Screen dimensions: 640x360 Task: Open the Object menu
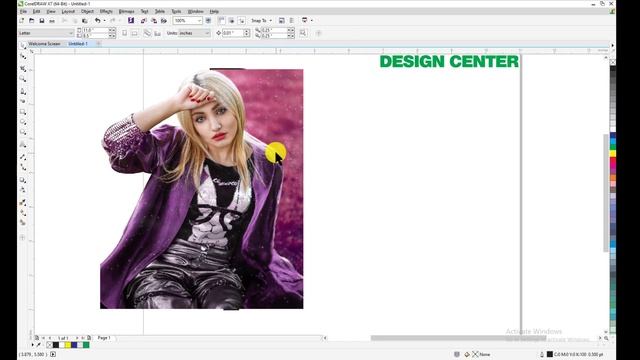coord(87,11)
